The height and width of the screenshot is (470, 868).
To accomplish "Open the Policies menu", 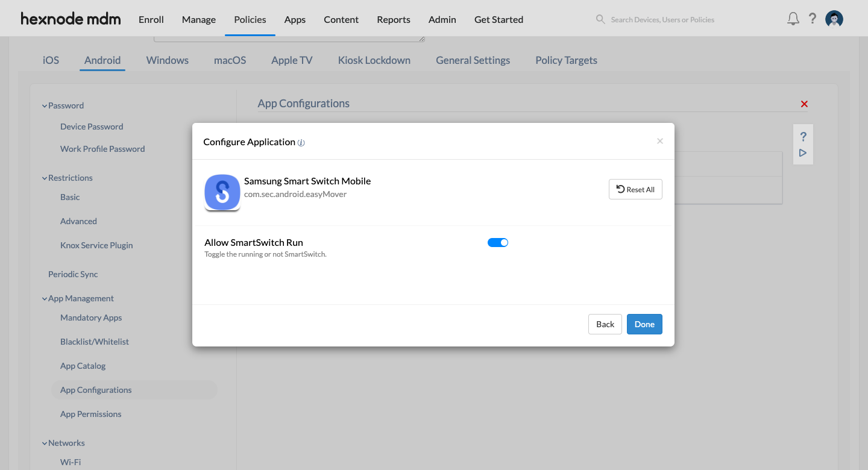I will (x=250, y=19).
